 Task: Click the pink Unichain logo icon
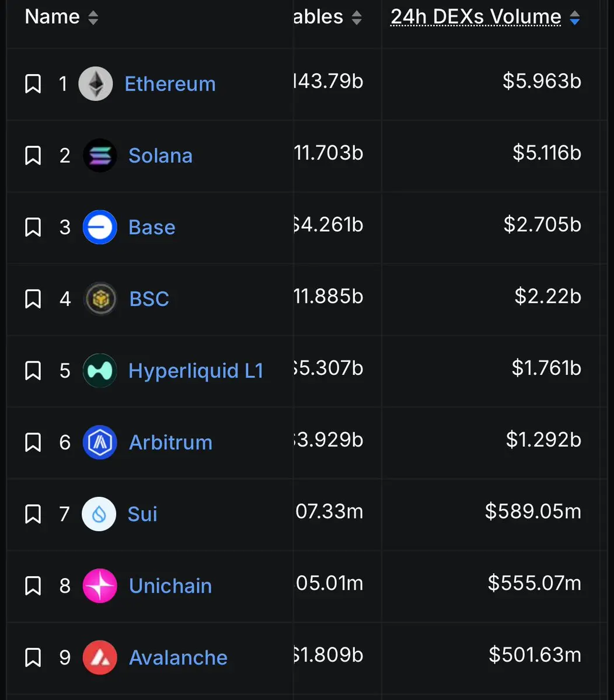tap(100, 586)
